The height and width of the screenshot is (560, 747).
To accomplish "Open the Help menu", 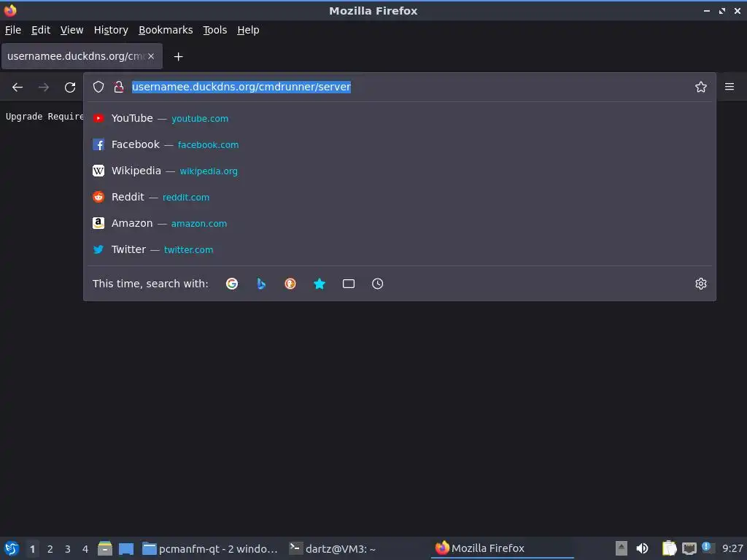I will 248,30.
